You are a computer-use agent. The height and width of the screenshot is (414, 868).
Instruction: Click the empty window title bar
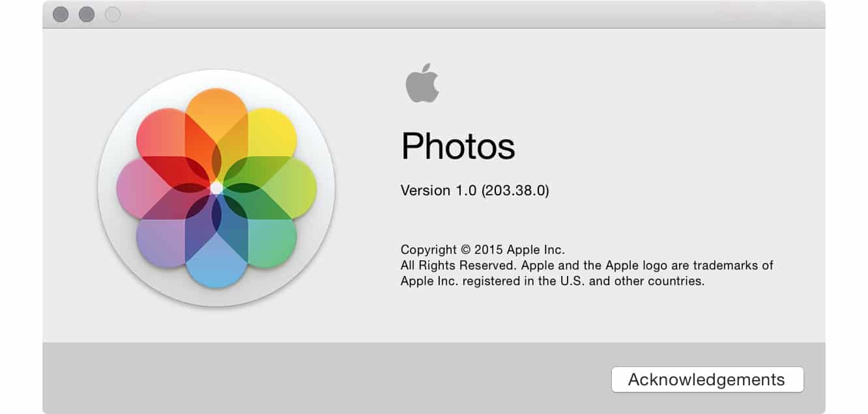456,14
